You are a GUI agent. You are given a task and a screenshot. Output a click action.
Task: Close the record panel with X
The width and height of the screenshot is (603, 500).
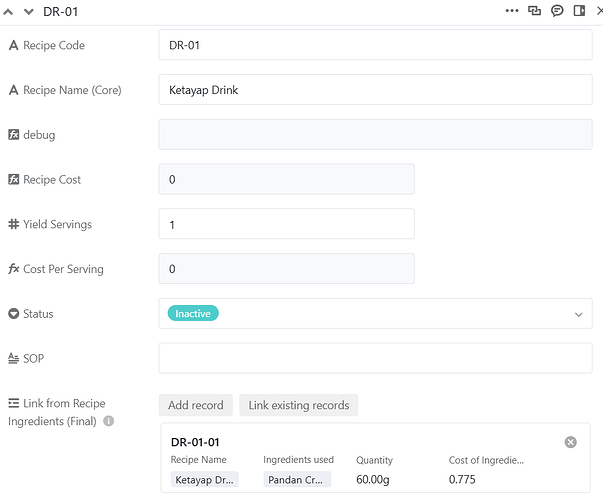(x=599, y=11)
